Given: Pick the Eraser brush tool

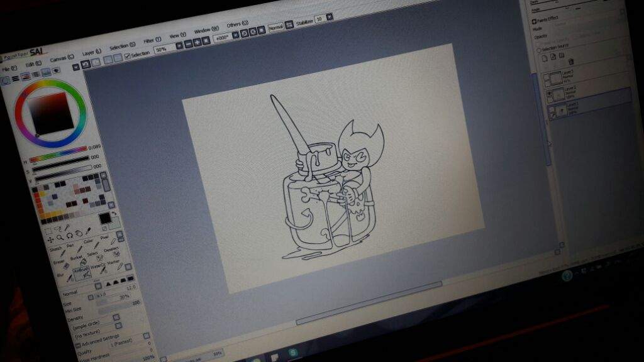Looking at the screenshot, I should click(x=58, y=261).
